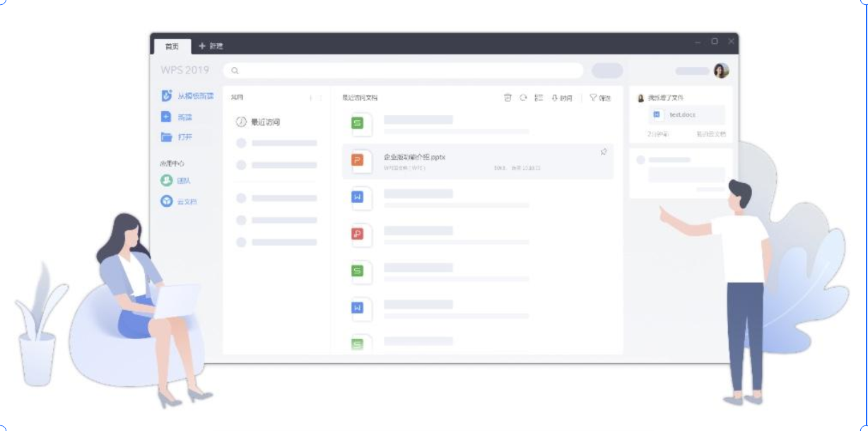The height and width of the screenshot is (431, 868).
Task: Click the refresh icon in the recent documents toolbar
Action: [x=523, y=98]
